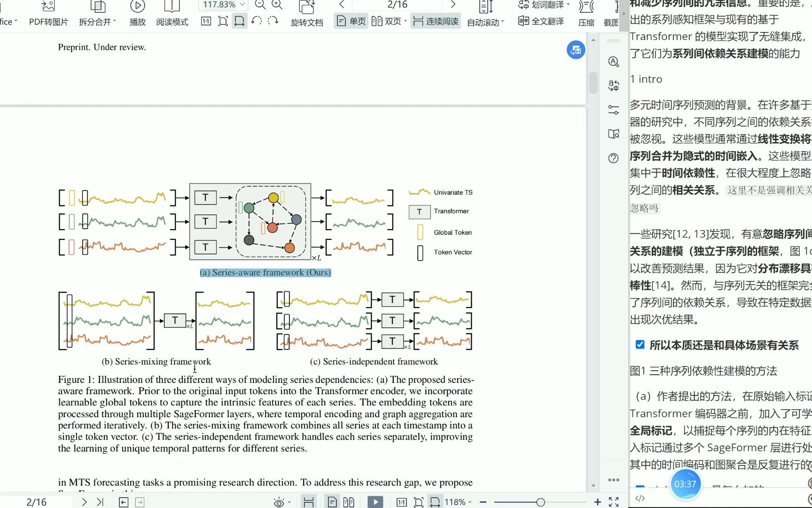Image resolution: width=812 pixels, height=508 pixels.
Task: Rotate page counterclockwise
Action: pyautogui.click(x=257, y=21)
